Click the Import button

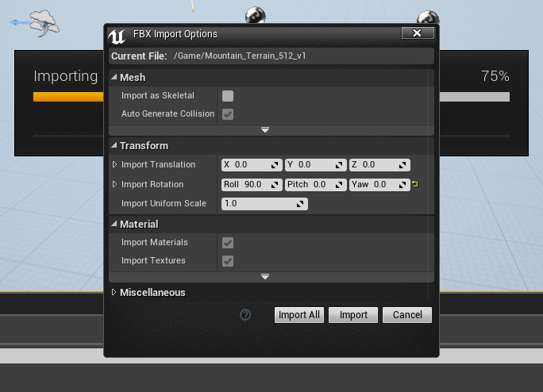click(x=353, y=315)
